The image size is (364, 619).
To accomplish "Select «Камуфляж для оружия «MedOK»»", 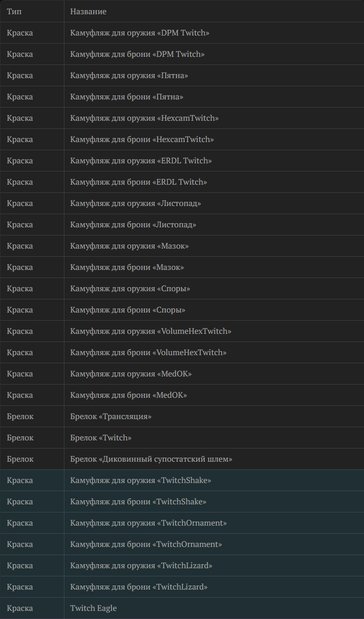I will pyautogui.click(x=131, y=374).
